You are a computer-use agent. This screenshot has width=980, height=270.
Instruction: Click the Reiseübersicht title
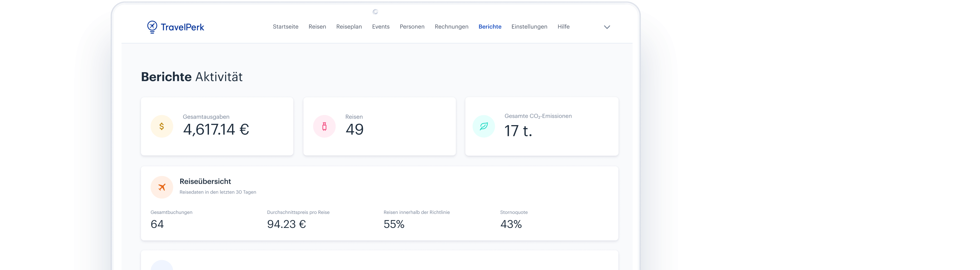pos(205,182)
